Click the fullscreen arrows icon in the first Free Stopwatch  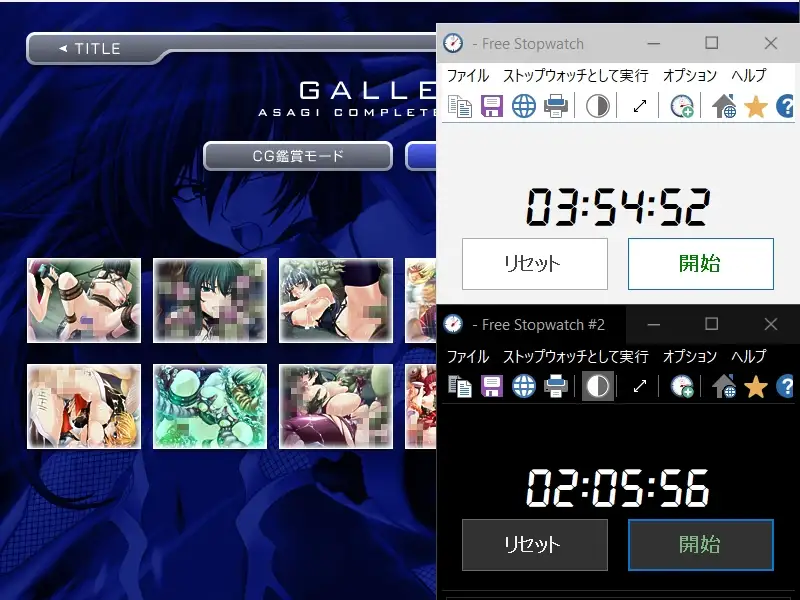[640, 106]
